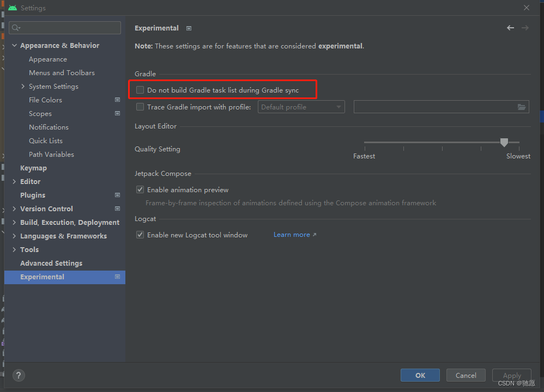
Task: Collapse the Appearance & Behavior section
Action: point(14,45)
